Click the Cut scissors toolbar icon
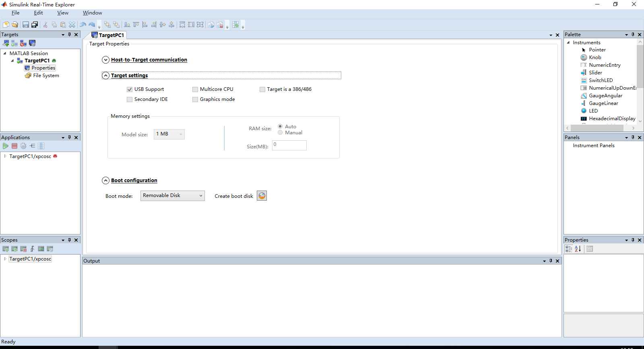Viewport: 644px width, 349px height. [45, 25]
